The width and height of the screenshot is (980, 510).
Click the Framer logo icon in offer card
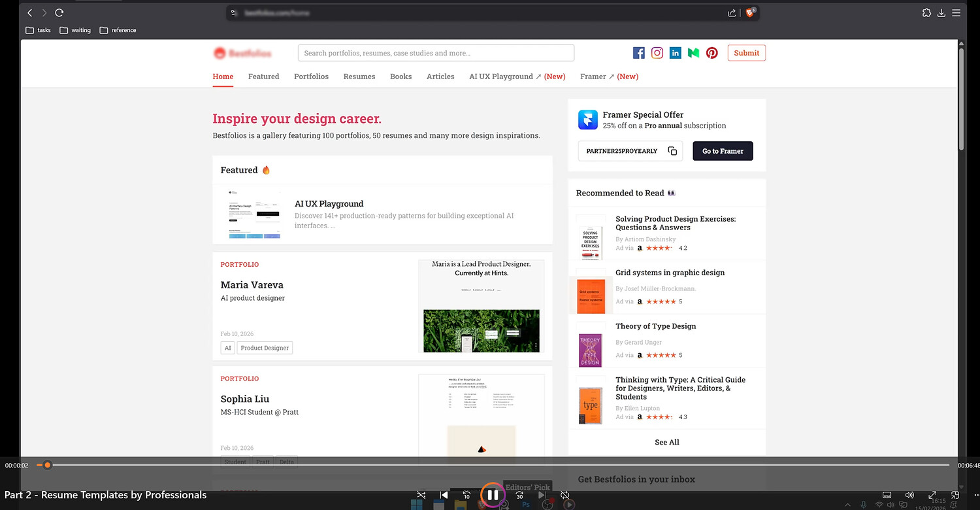coord(588,120)
